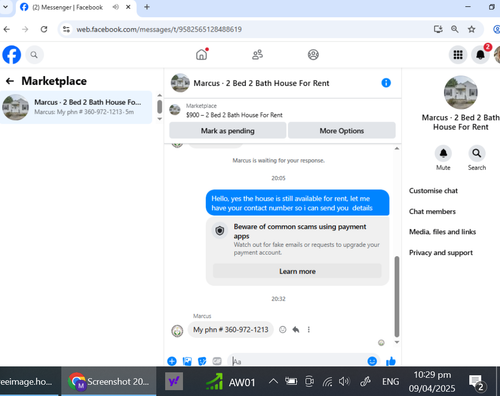
Task: Click the scroll-down arrow of chat scrollbar
Action: 397,342
